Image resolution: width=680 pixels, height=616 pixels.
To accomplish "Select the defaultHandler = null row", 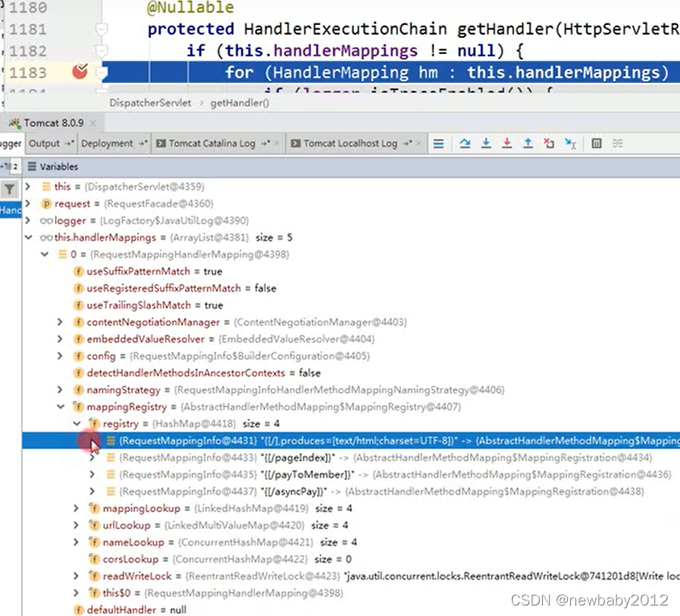I will pos(351,610).
